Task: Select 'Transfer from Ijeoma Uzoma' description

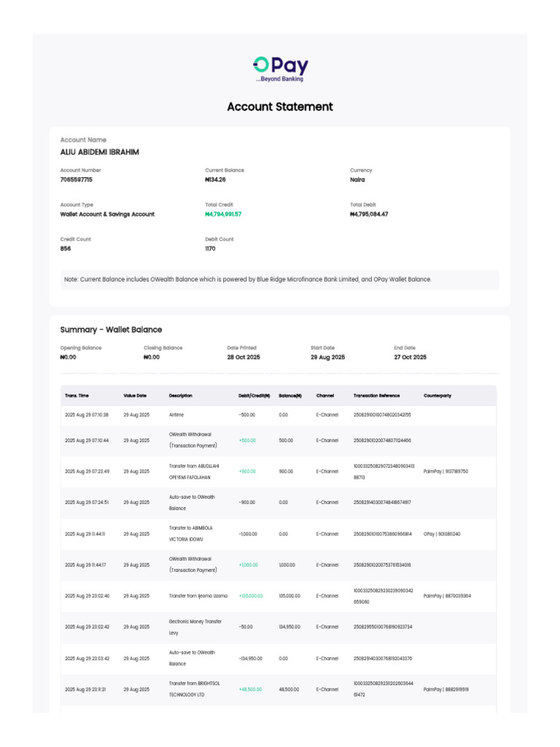Action: (x=198, y=596)
